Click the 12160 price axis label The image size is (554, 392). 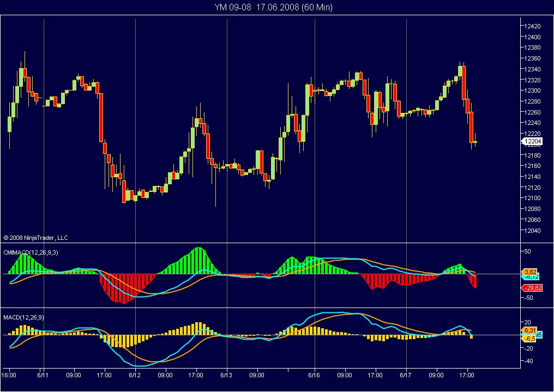[x=532, y=166]
